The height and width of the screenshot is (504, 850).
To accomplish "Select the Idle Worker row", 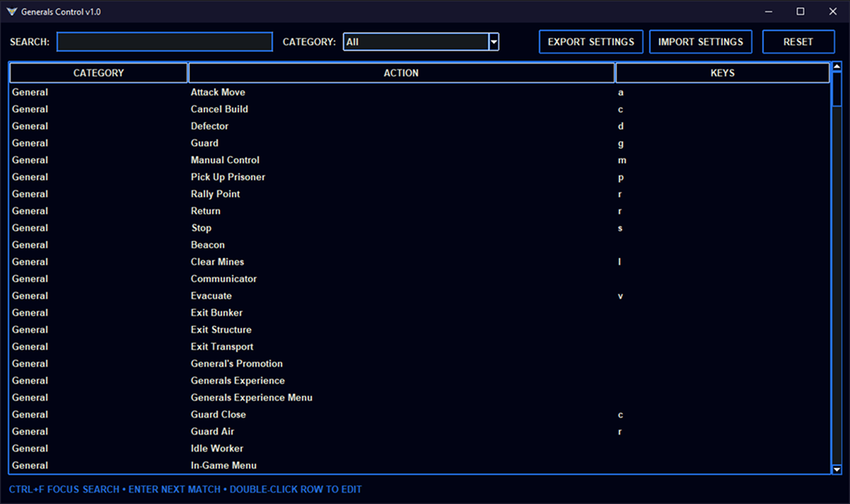I will click(419, 448).
